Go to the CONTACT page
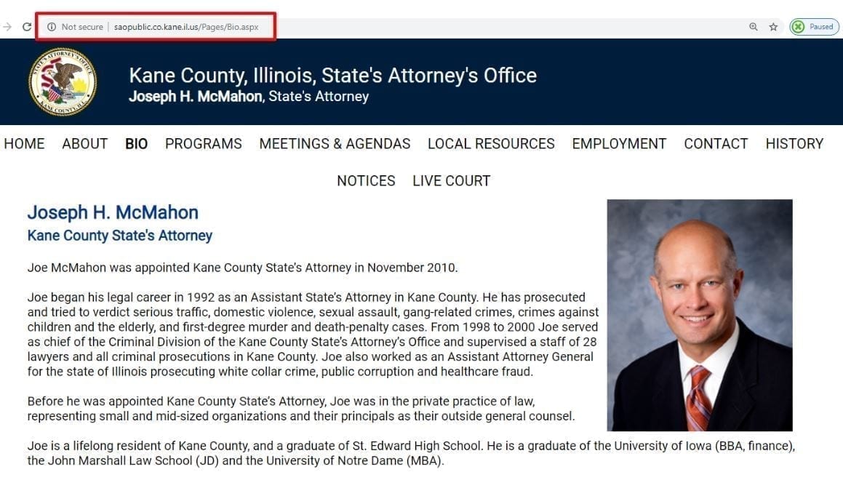The height and width of the screenshot is (504, 843). [716, 144]
